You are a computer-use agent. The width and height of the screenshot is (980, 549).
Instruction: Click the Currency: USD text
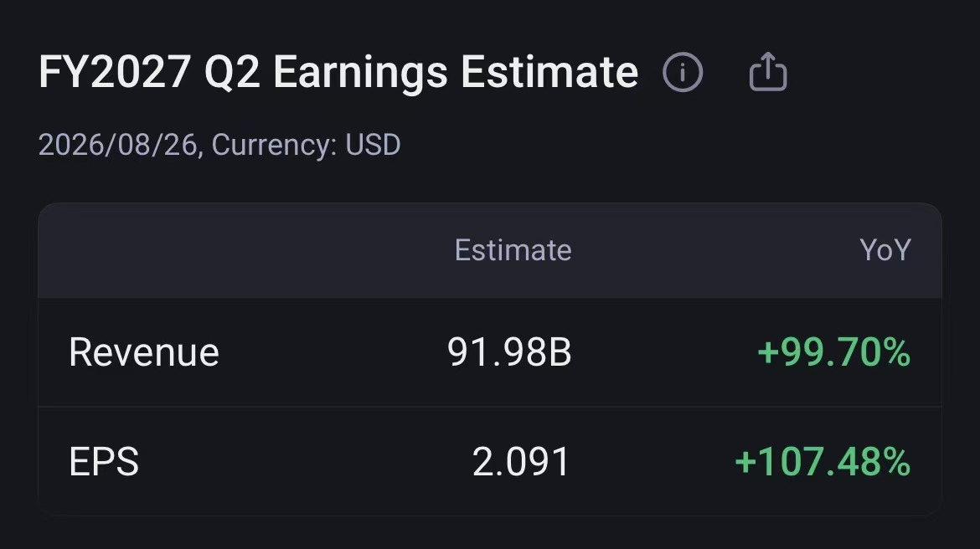tap(306, 145)
